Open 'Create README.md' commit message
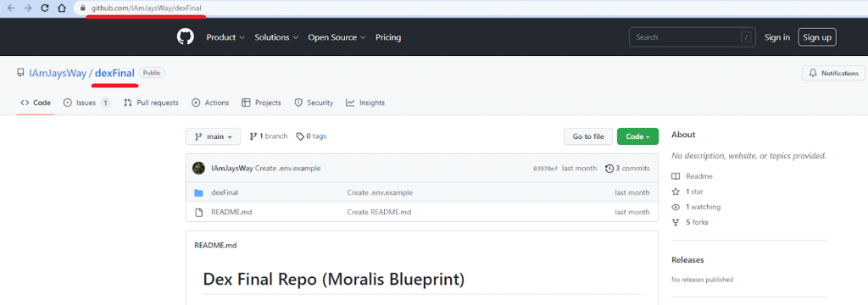This screenshot has width=868, height=305. click(379, 212)
